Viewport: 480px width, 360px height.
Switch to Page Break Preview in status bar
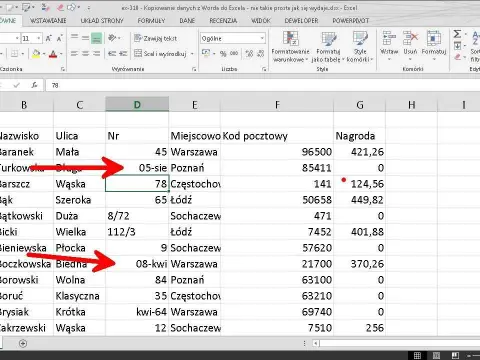(455, 355)
